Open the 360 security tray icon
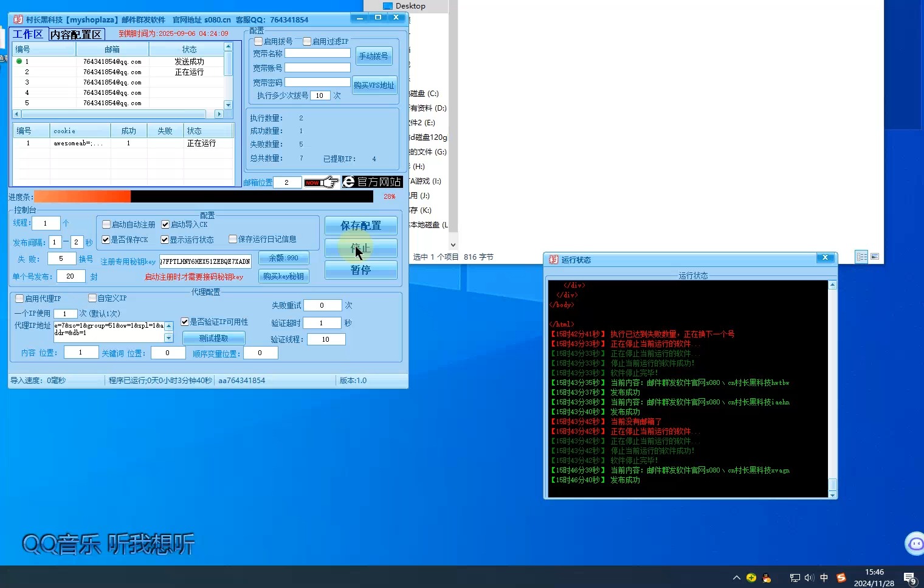 pos(751,578)
